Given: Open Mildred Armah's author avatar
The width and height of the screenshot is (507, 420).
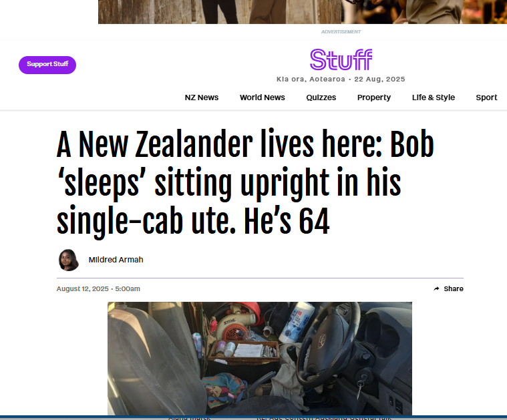Looking at the screenshot, I should tap(69, 260).
